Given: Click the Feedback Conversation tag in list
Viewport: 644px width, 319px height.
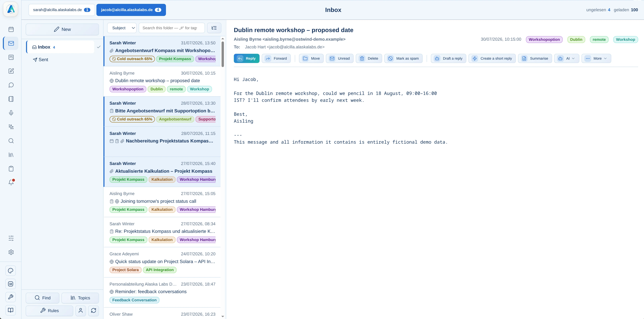Looking at the screenshot, I should 134,300.
